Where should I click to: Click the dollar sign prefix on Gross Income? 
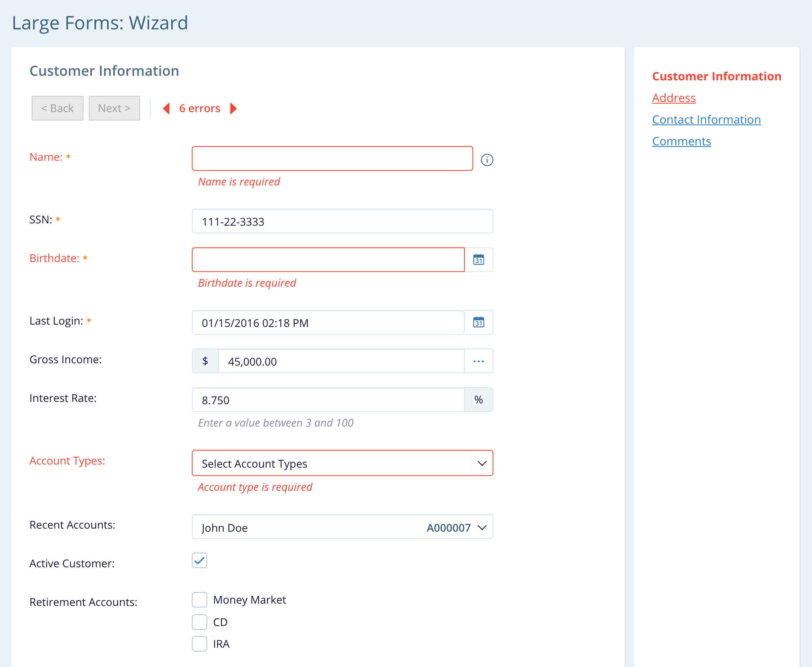pyautogui.click(x=205, y=361)
